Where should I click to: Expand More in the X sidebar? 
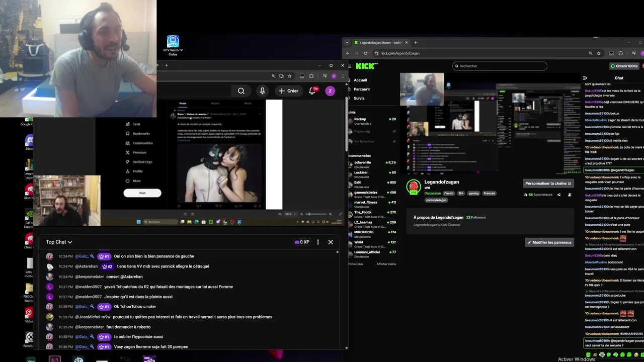[133, 180]
